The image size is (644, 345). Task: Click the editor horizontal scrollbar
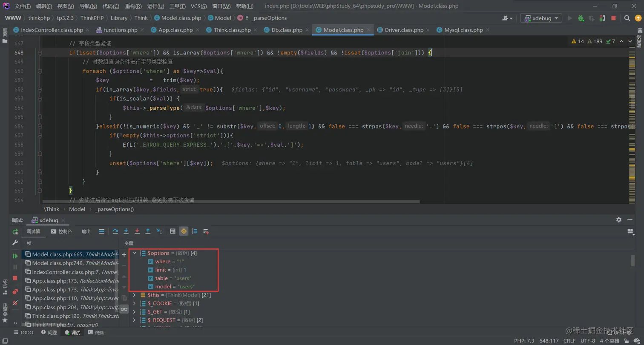pyautogui.click(x=231, y=202)
